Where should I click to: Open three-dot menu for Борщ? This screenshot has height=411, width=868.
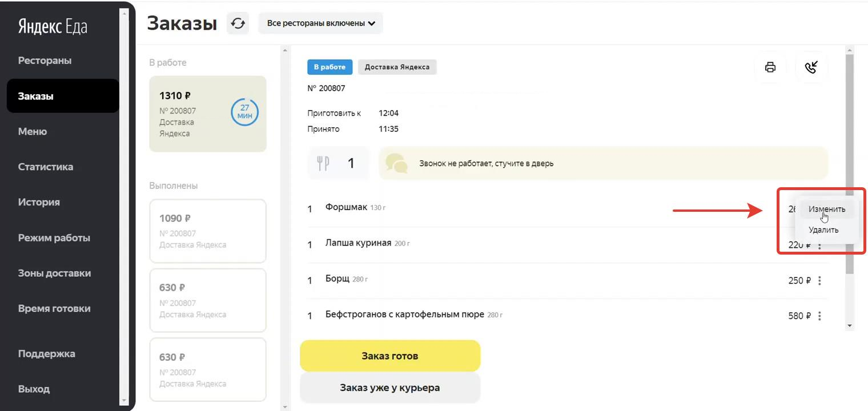tap(819, 281)
